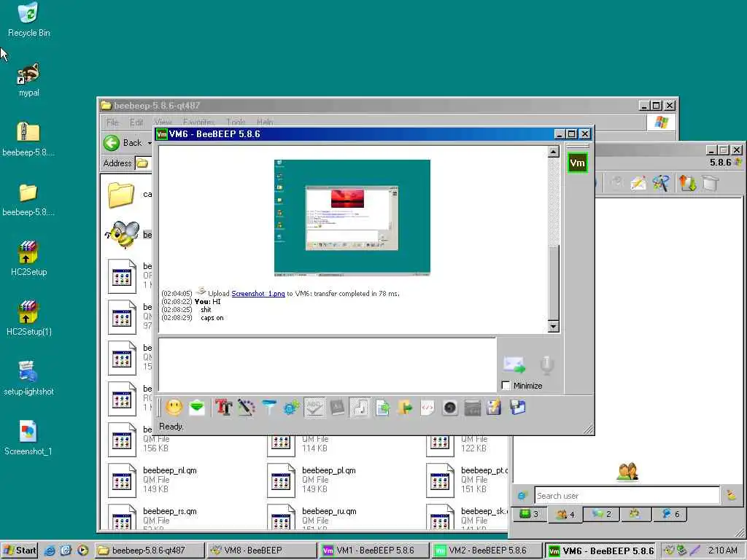Click the globe icon left of Search user
Image resolution: width=747 pixels, height=560 pixels.
pos(522,496)
